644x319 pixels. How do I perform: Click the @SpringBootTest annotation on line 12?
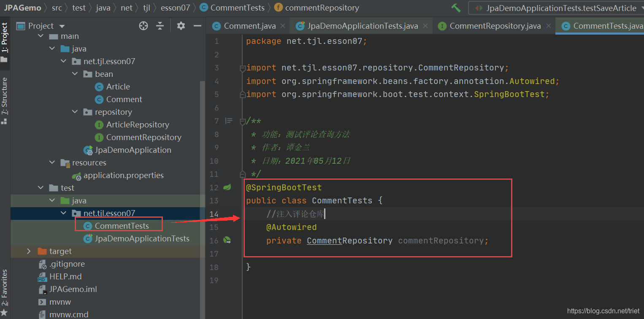[284, 187]
